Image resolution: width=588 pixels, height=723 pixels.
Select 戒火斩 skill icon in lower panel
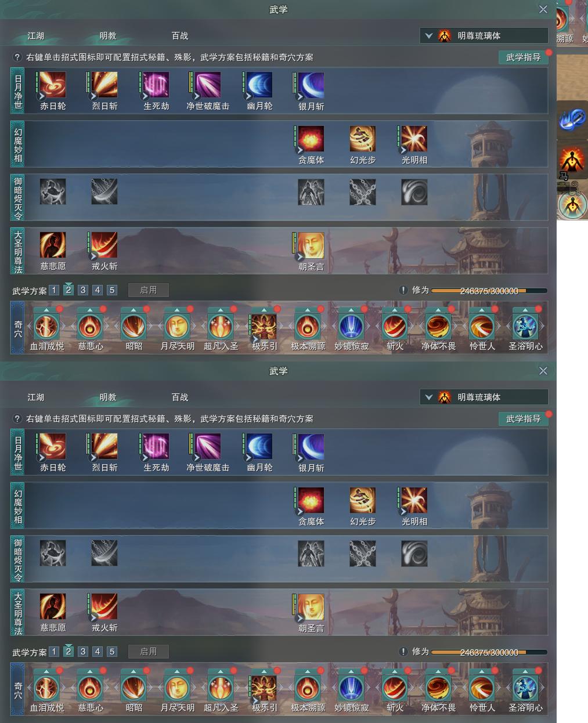point(104,607)
